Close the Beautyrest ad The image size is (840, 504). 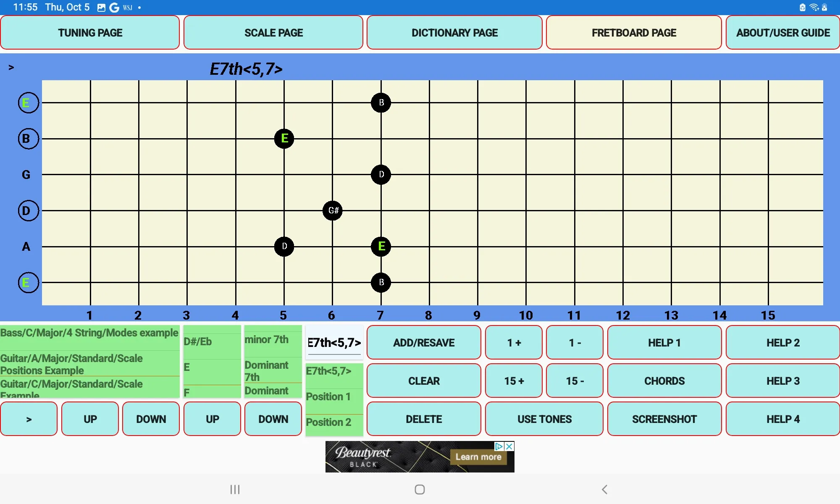click(509, 446)
